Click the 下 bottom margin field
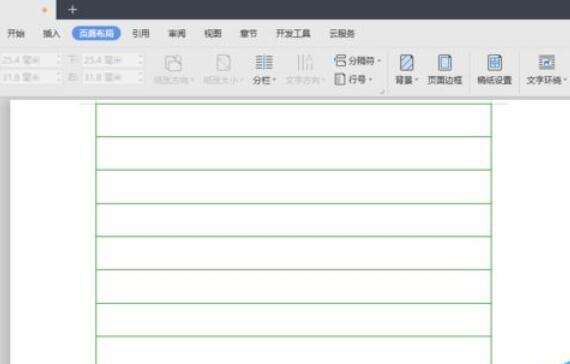 109,60
